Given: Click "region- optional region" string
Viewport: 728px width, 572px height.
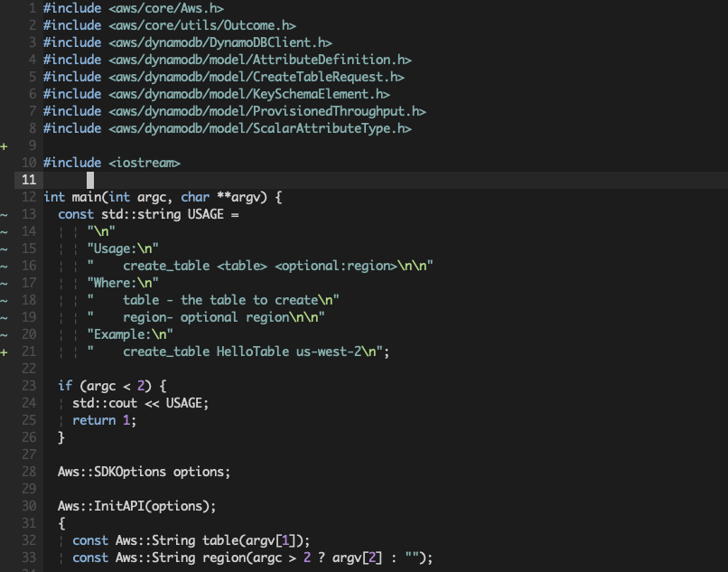Looking at the screenshot, I should tap(206, 317).
